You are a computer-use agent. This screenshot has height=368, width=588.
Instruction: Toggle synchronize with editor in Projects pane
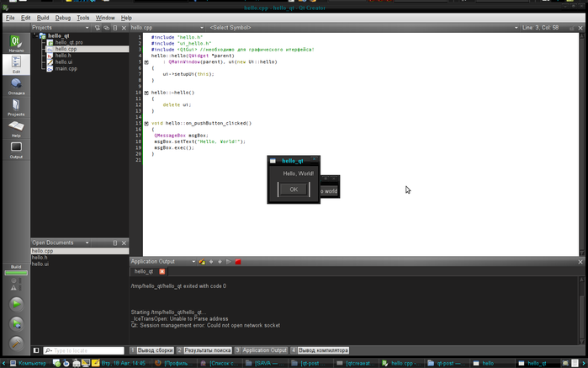(x=107, y=28)
